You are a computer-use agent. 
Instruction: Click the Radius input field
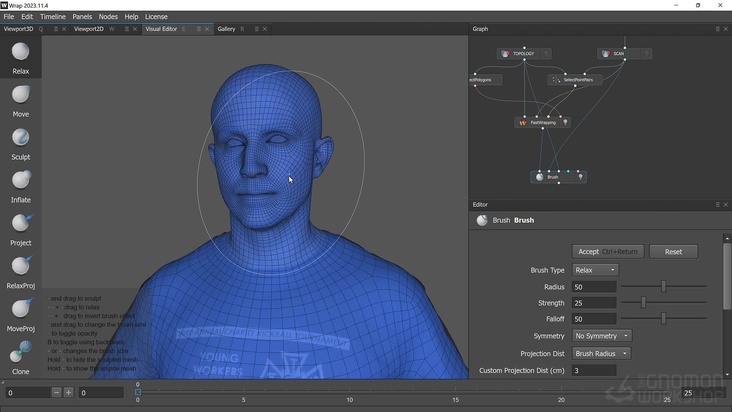pos(593,287)
